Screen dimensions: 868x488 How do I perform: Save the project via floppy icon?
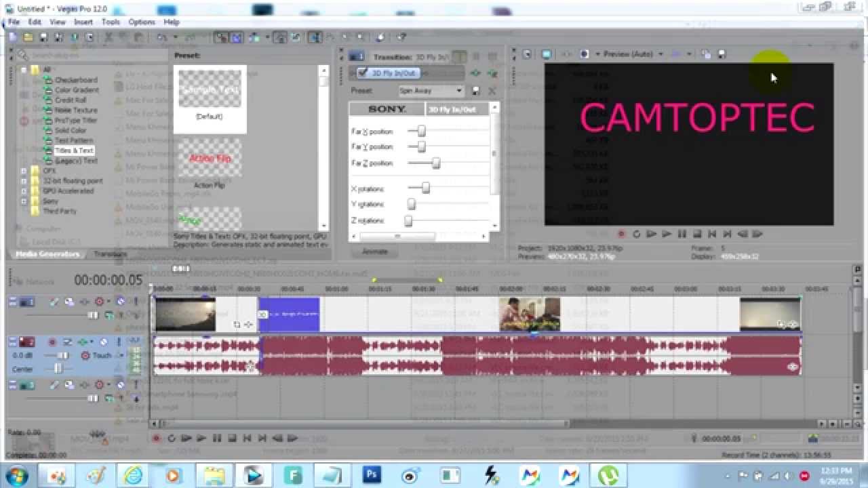click(43, 37)
